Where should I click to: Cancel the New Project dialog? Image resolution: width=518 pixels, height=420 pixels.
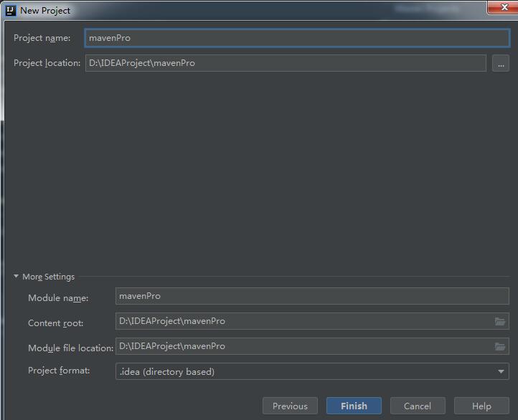pos(418,406)
